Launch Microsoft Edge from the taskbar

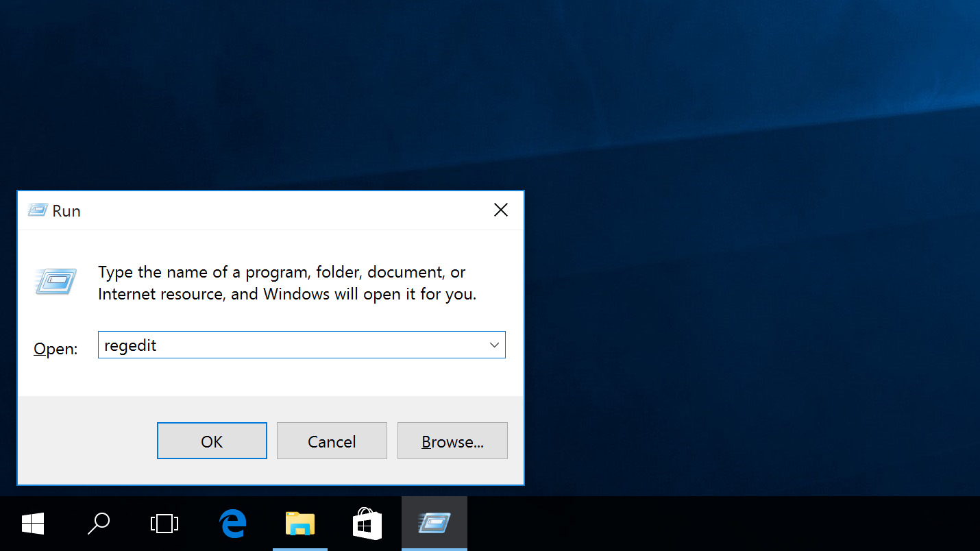pyautogui.click(x=232, y=523)
